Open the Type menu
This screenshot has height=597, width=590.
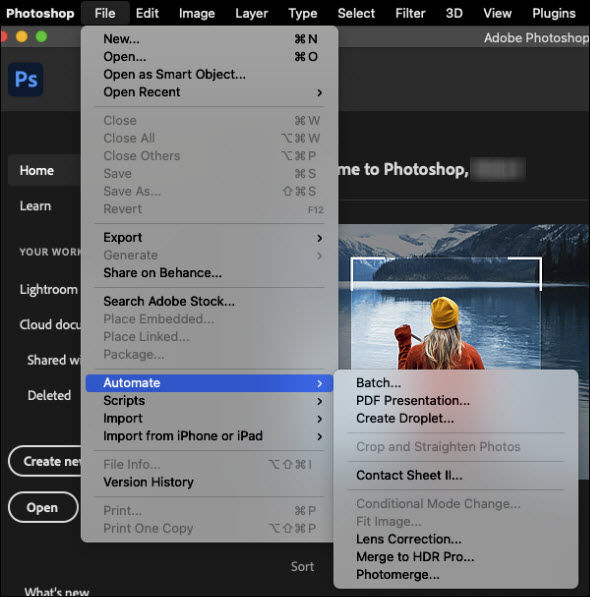303,13
